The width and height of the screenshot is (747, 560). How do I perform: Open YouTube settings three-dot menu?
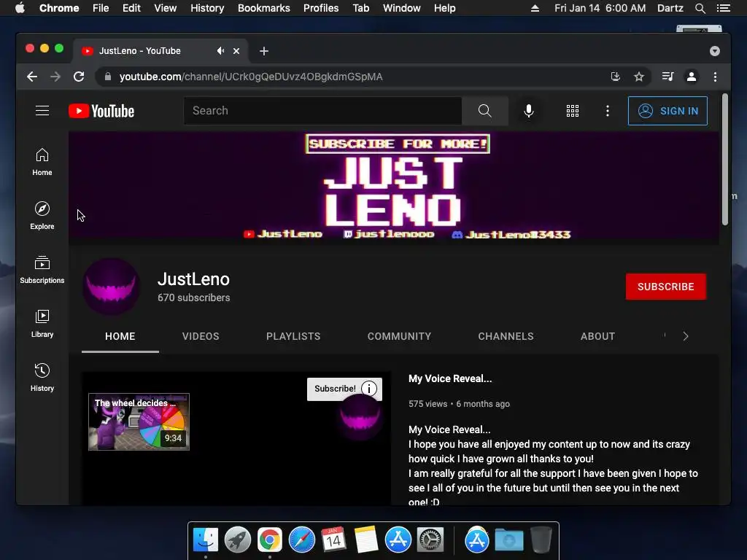pos(607,111)
